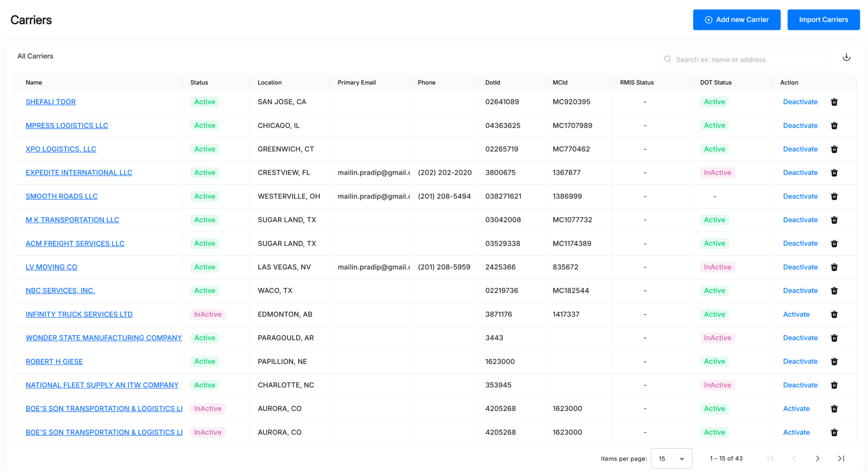Deactivate the MPRESS LOGISTICS LLC carrier
This screenshot has height=472, width=868.
[x=800, y=126]
